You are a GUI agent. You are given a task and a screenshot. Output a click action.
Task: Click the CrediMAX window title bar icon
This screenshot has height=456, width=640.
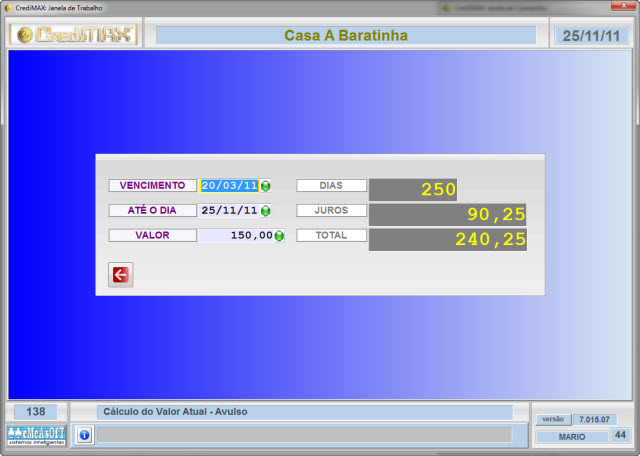[x=8, y=7]
